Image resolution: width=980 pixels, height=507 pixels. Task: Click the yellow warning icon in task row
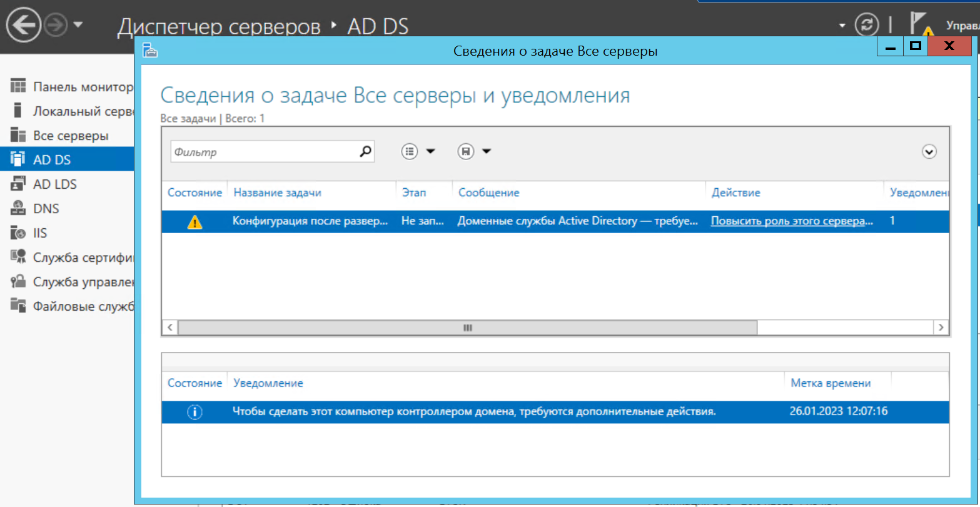click(x=194, y=222)
